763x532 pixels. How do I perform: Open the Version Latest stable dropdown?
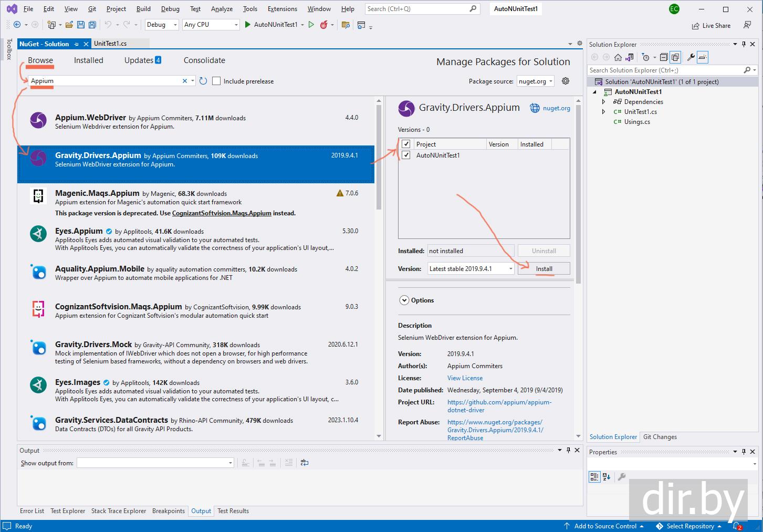click(471, 268)
